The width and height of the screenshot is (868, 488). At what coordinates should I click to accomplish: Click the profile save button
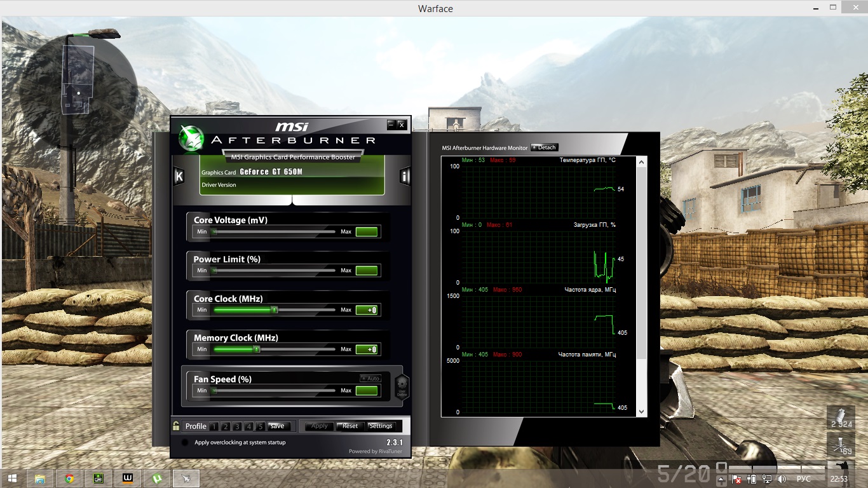click(278, 426)
